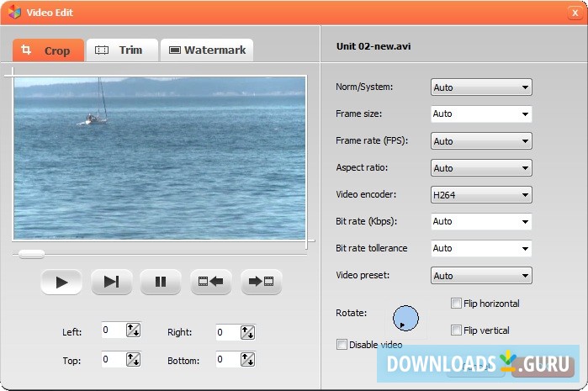Click the Left crop input field
The image size is (588, 391).
tap(114, 330)
